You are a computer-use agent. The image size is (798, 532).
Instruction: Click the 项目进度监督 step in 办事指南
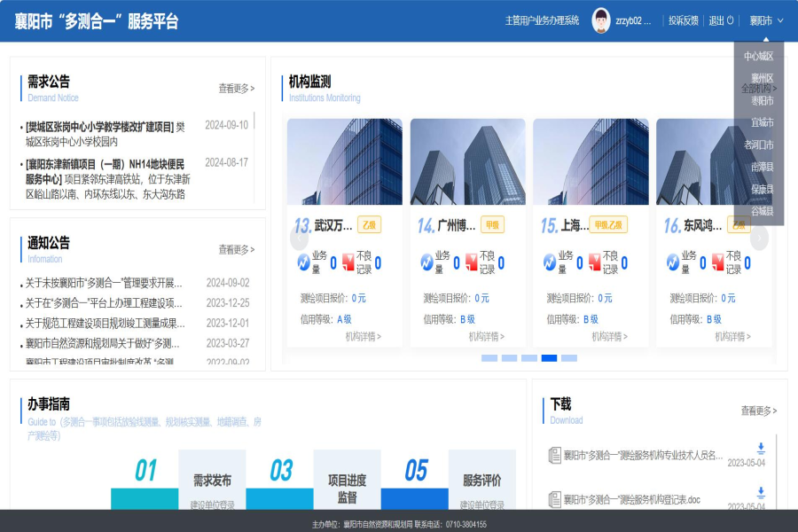(347, 481)
